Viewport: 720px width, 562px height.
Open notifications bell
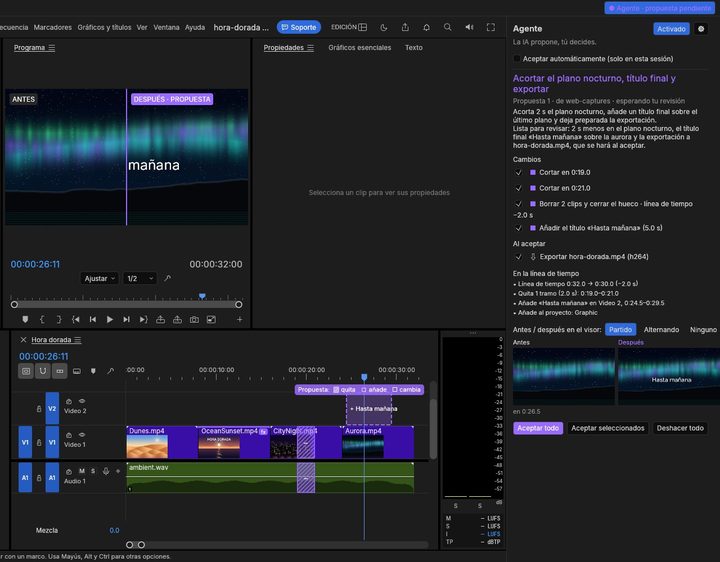427,27
